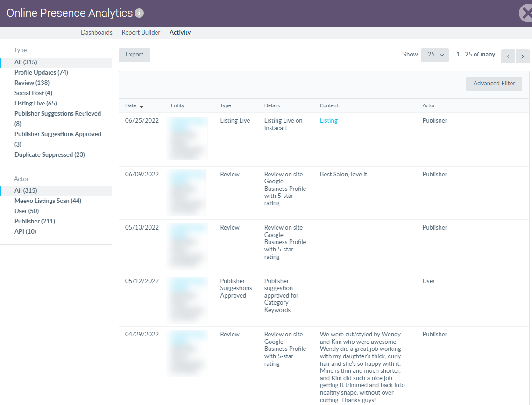Click the Actor column header
Screen dimensions: 532x405
[428, 106]
